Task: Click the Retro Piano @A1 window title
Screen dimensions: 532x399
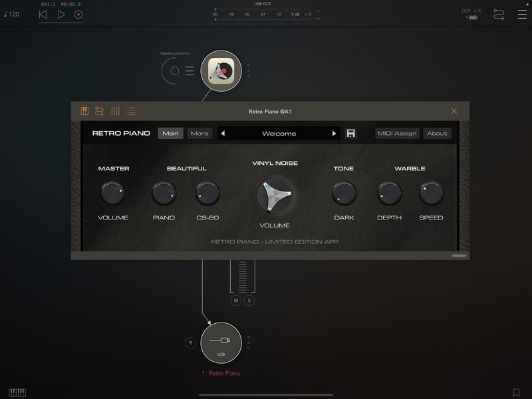Action: [270, 111]
